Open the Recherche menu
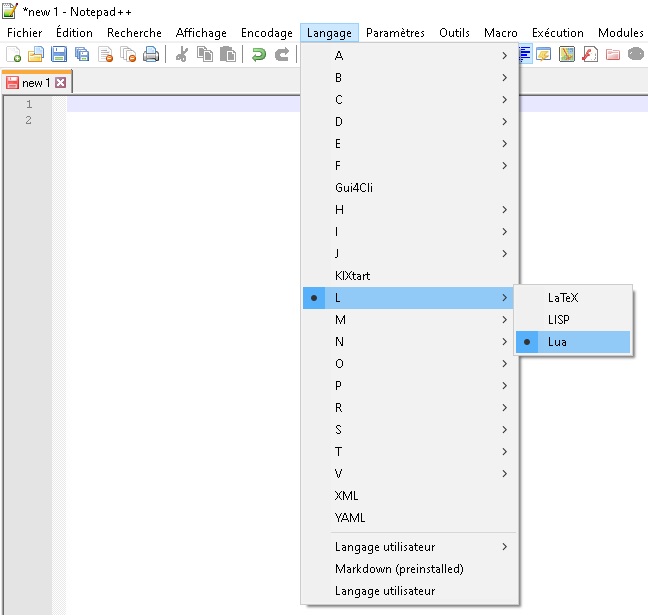The image size is (648, 615). [x=134, y=33]
